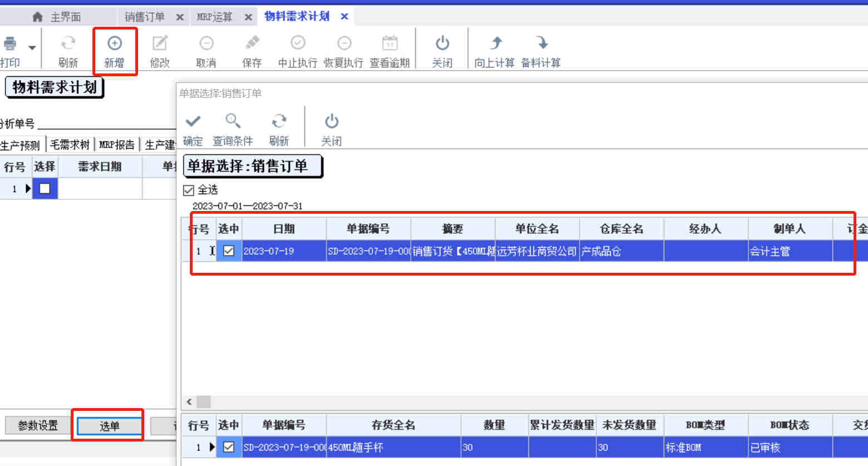Click the 日期 column header
Screen dimensions: 868x466
click(284, 229)
